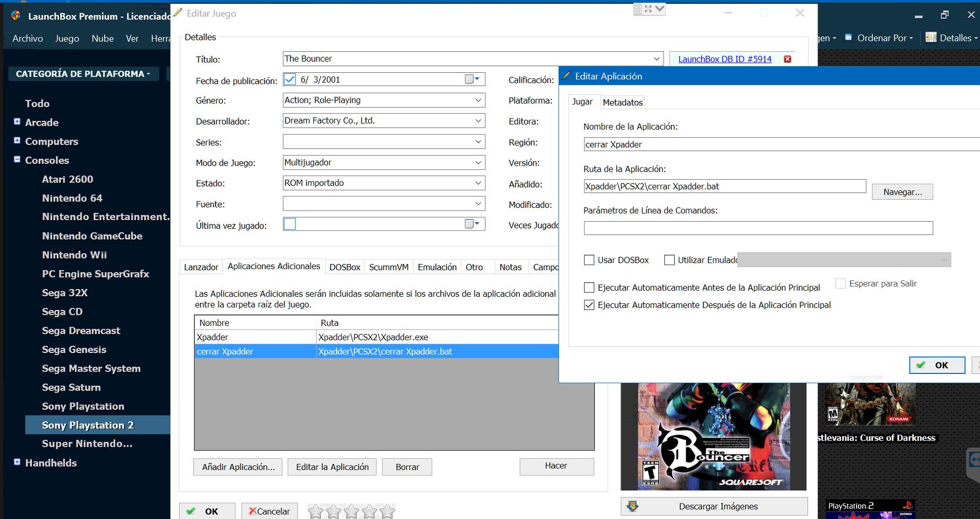Screen dimensions: 980x519
Task: Click the chevron overlay icon at top
Action: pos(660,9)
